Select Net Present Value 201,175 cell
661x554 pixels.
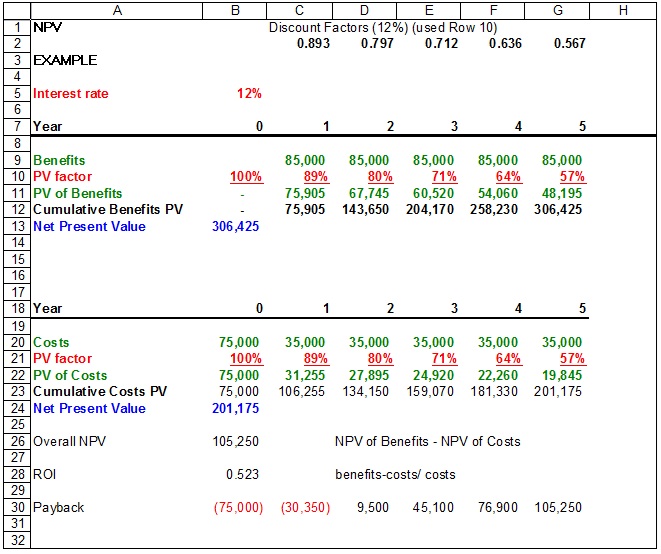237,408
